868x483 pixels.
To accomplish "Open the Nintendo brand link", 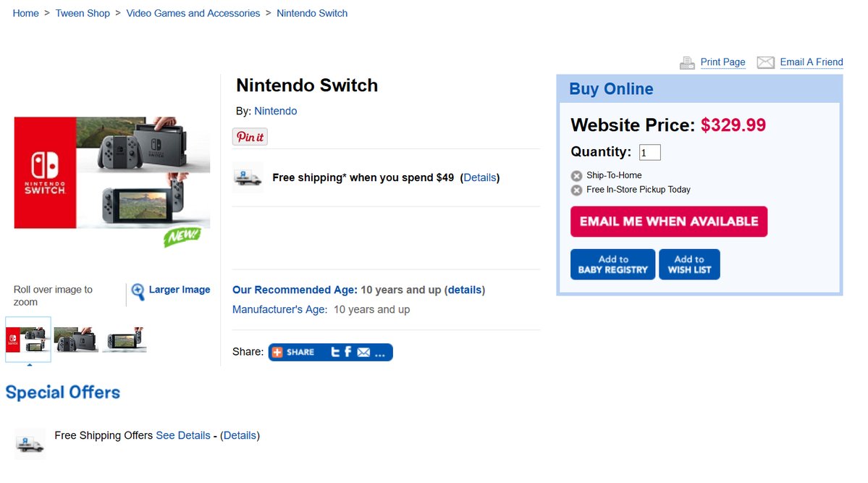I will coord(275,111).
